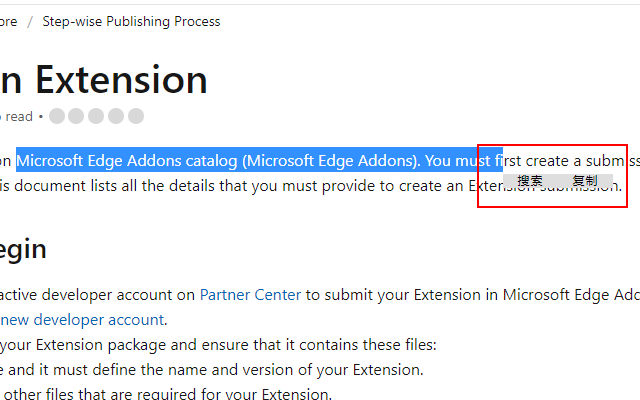Click the third (middle) gray circle

96,116
